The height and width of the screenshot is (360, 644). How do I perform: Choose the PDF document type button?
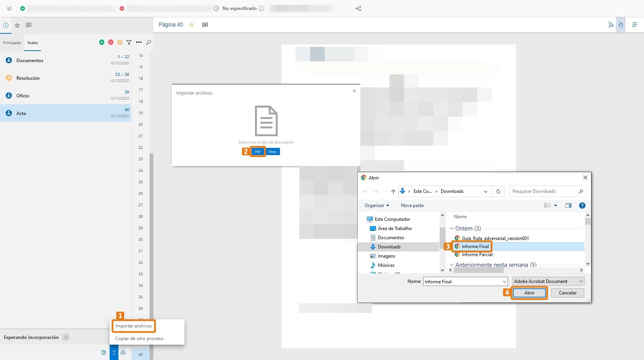point(258,152)
